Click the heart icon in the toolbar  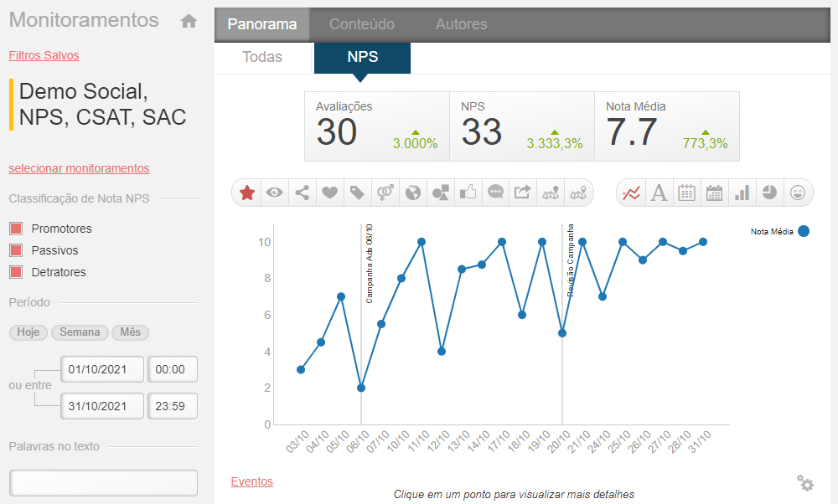tap(329, 193)
